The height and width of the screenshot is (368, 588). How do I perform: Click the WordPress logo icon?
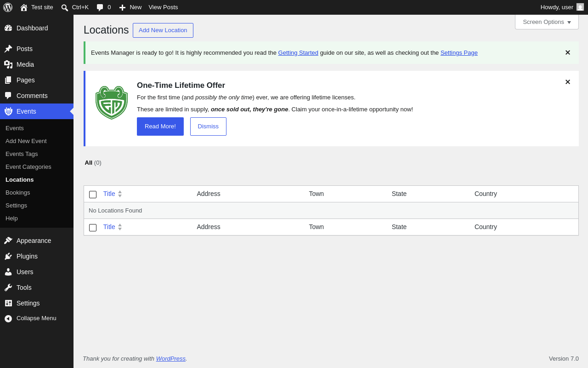pos(8,7)
